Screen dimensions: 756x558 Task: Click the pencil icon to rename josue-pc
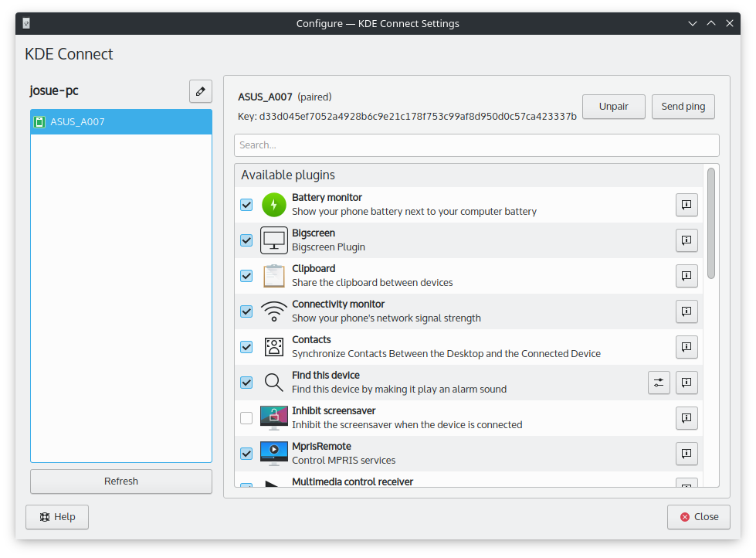coord(201,91)
